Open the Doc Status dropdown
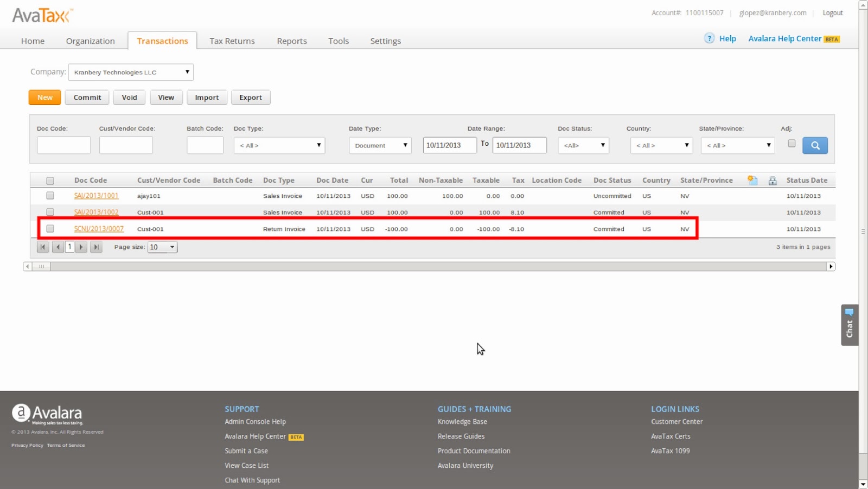 click(x=584, y=145)
